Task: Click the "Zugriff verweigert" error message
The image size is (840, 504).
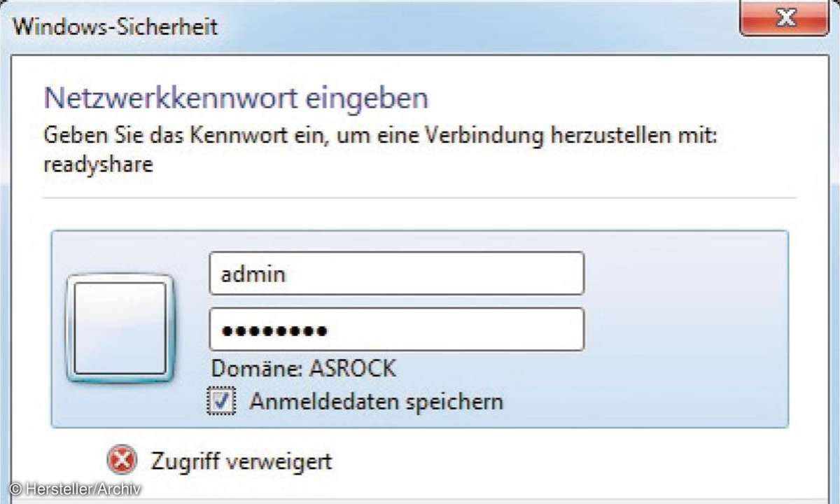Action: pos(241,461)
